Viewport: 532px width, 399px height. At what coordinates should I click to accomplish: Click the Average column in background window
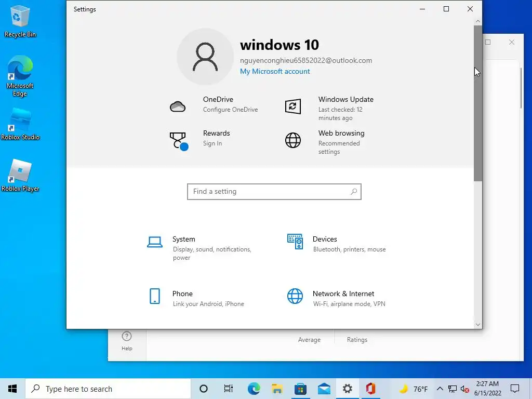[309, 340]
